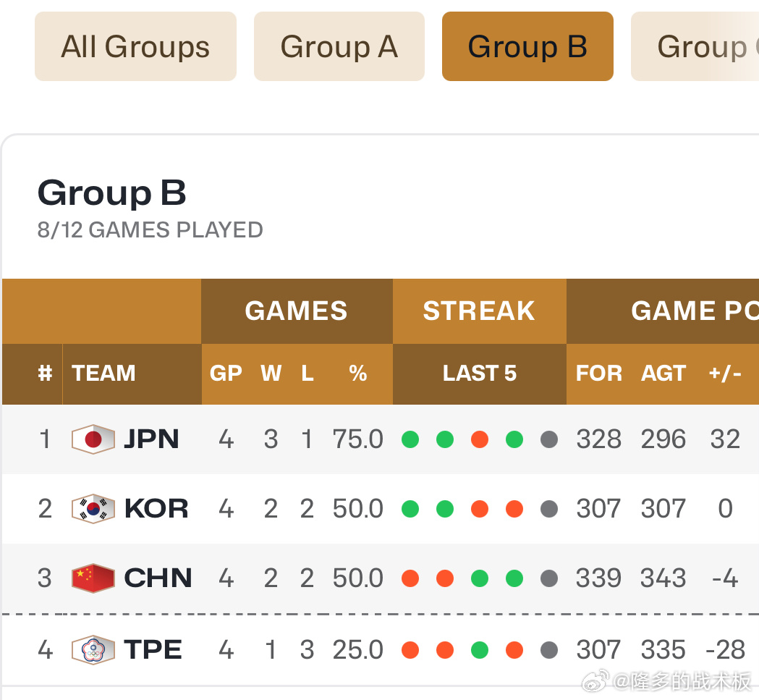Open the CHN team link

(x=158, y=578)
